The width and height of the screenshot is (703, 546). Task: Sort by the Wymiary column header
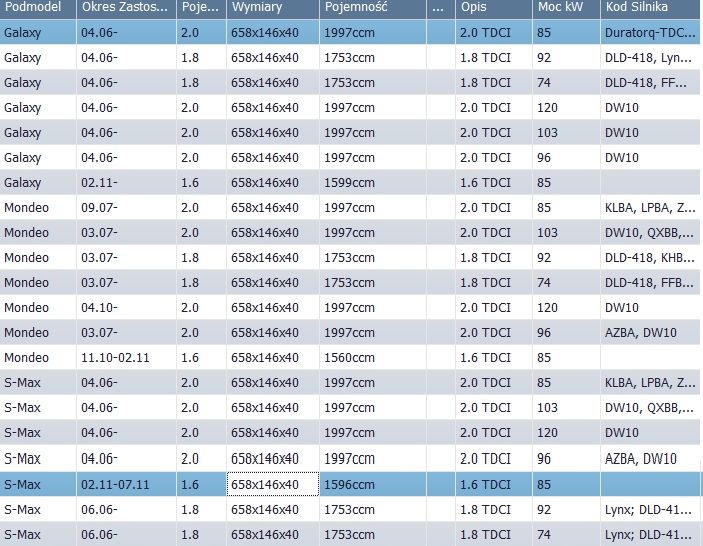coord(273,8)
